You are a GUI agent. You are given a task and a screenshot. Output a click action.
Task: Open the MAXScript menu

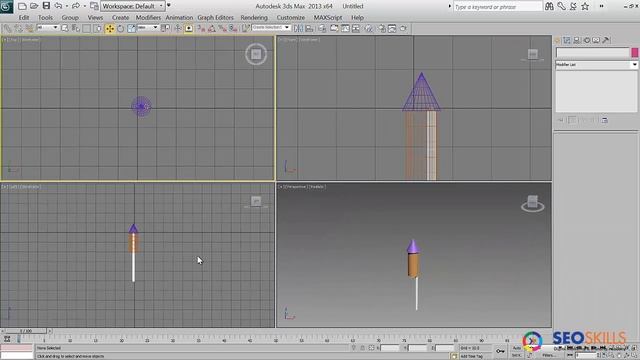tap(328, 18)
